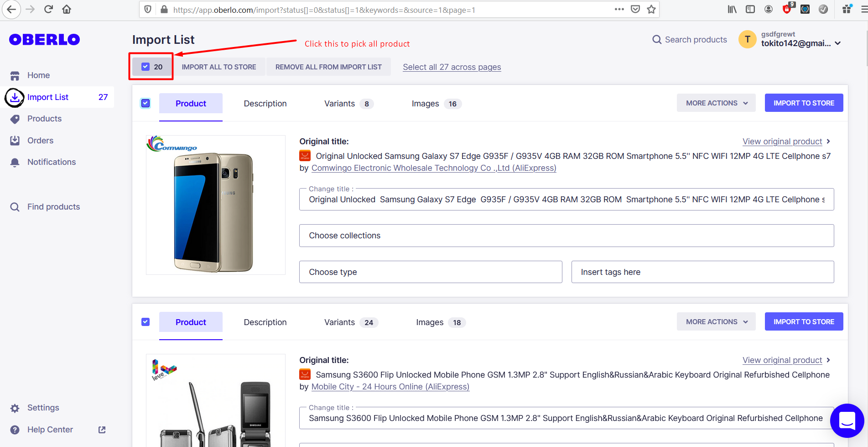This screenshot has height=447, width=868.
Task: Open the Firefox Library icon
Action: tap(732, 10)
